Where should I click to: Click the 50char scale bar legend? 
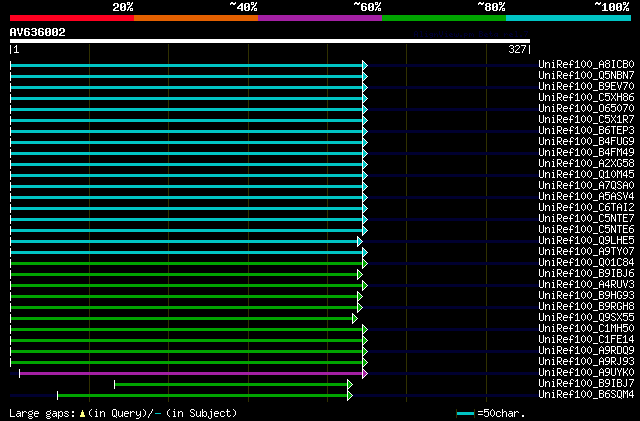pyautogui.click(x=491, y=413)
